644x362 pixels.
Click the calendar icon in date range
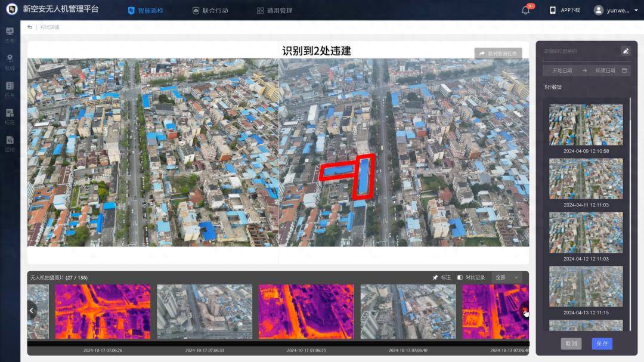[x=624, y=70]
